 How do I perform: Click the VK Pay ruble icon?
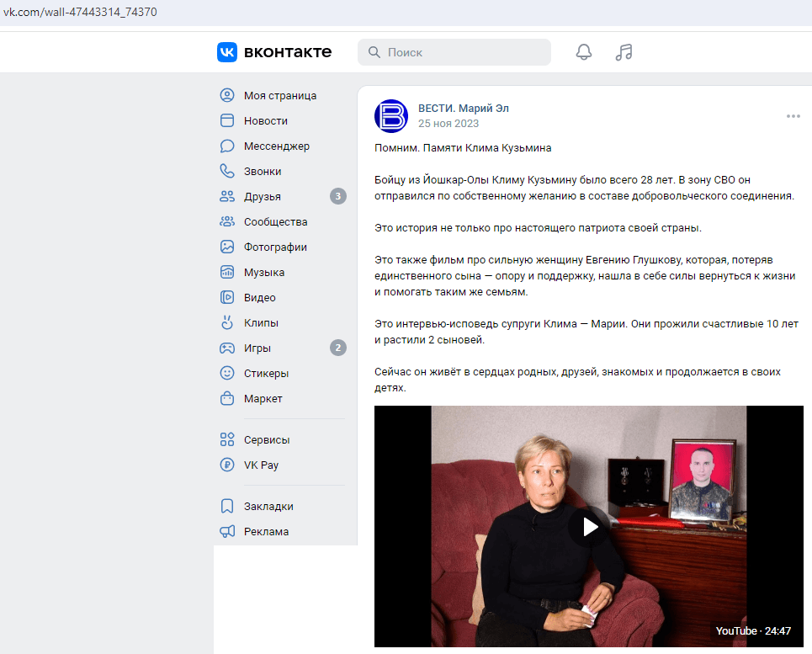[x=227, y=465]
